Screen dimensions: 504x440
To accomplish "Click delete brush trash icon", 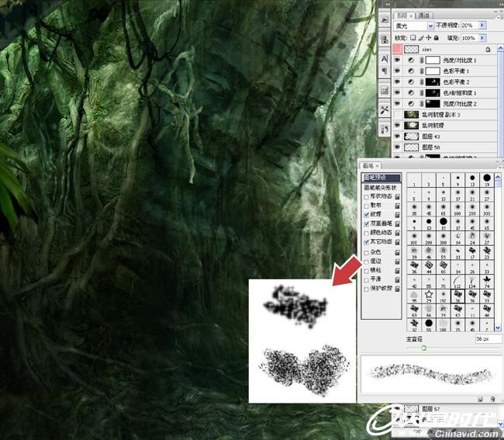I will click(x=492, y=399).
